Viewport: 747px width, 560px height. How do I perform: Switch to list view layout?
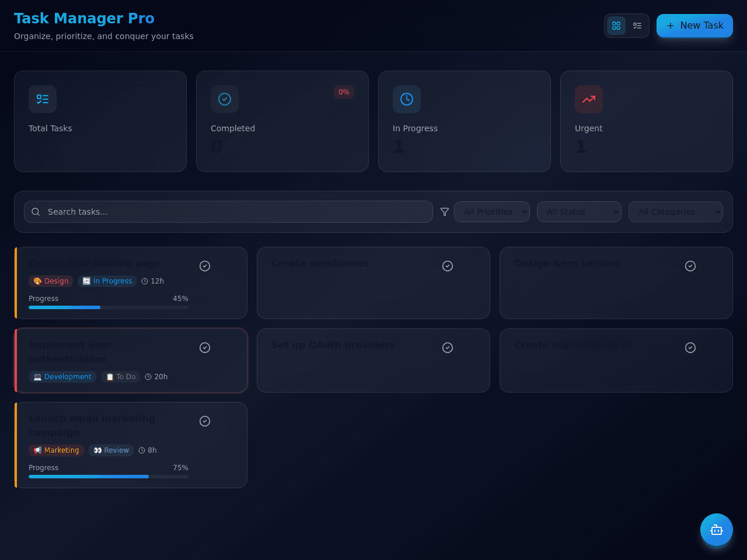click(637, 26)
